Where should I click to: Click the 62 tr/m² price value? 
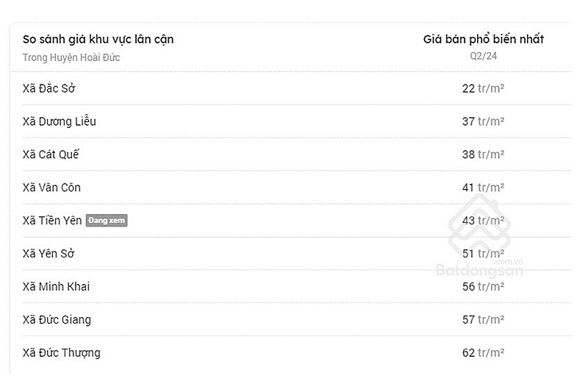click(x=483, y=352)
